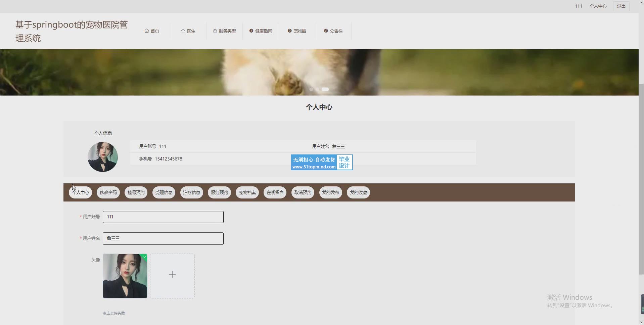The image size is (644, 325).
Task: Click the page vertical scrollbar thumb
Action: tap(641, 179)
